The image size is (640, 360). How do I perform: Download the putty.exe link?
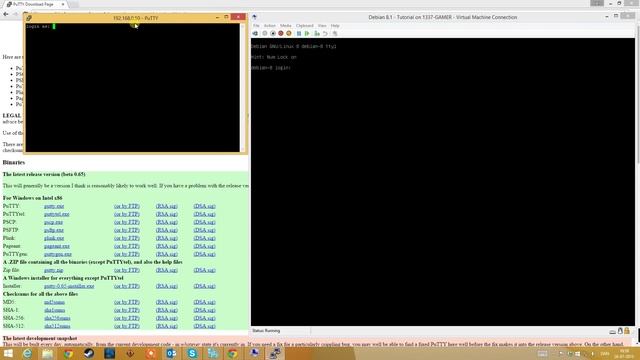(x=54, y=206)
